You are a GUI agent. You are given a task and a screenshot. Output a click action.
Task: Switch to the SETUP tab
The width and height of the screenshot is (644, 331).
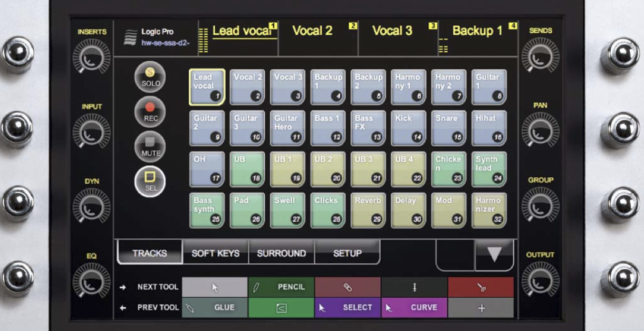coord(347,253)
